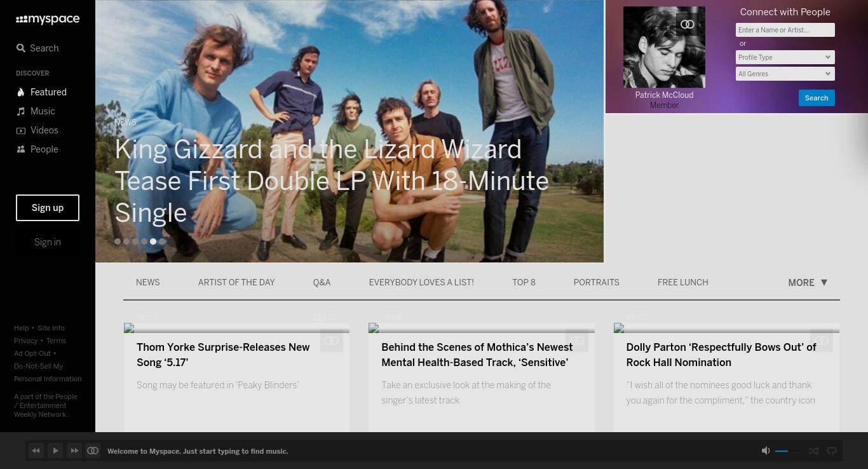Open Patrick McCloud's profile photo

tap(664, 47)
